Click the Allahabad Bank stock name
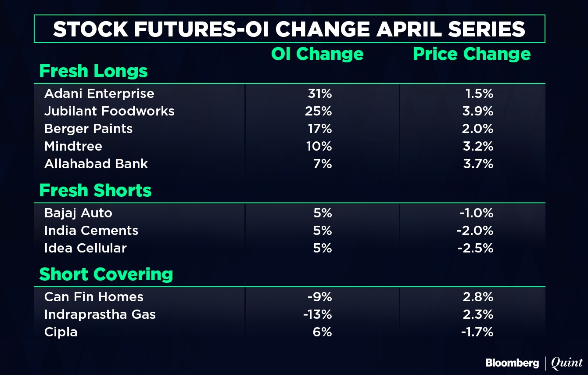The width and height of the screenshot is (588, 375). point(96,164)
